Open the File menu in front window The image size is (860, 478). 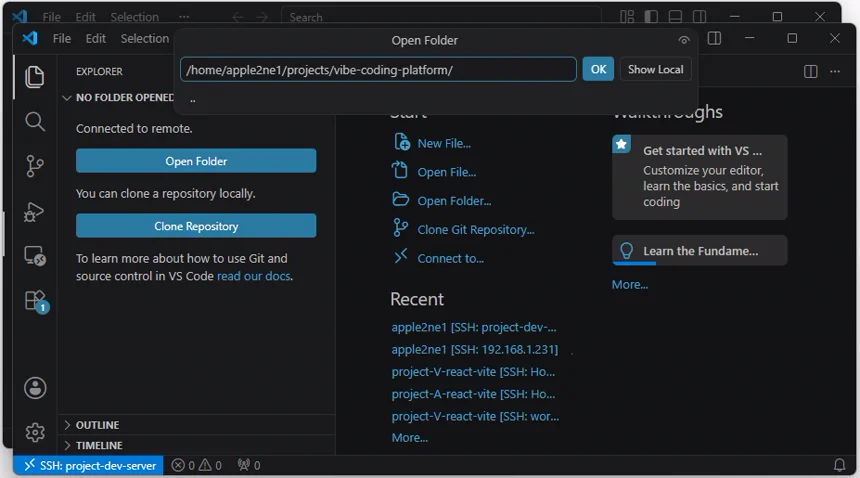[x=61, y=38]
